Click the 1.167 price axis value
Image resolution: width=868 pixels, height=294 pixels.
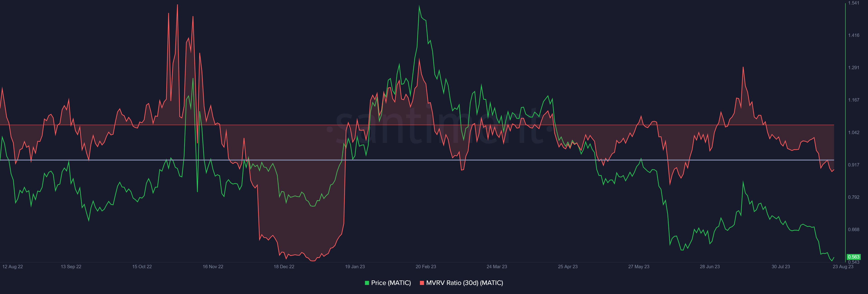tap(854, 100)
